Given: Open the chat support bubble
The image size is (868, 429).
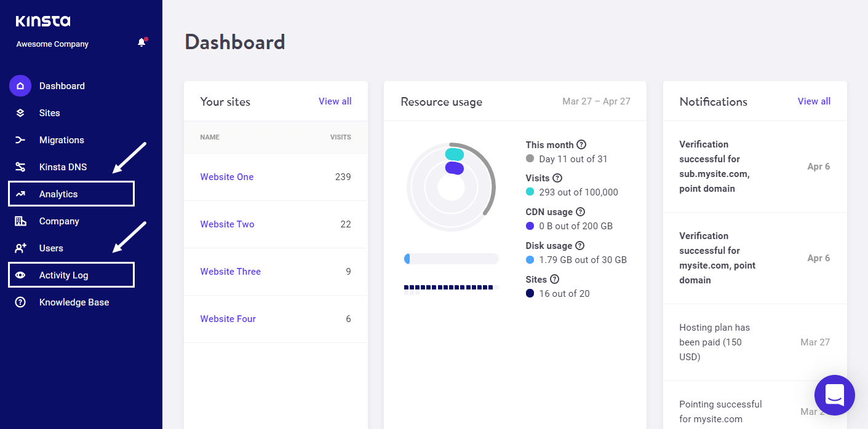Looking at the screenshot, I should 834,395.
